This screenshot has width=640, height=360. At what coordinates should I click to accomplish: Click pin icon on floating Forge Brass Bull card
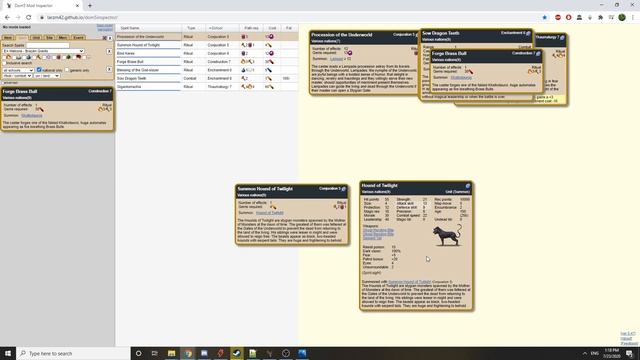pos(538,53)
